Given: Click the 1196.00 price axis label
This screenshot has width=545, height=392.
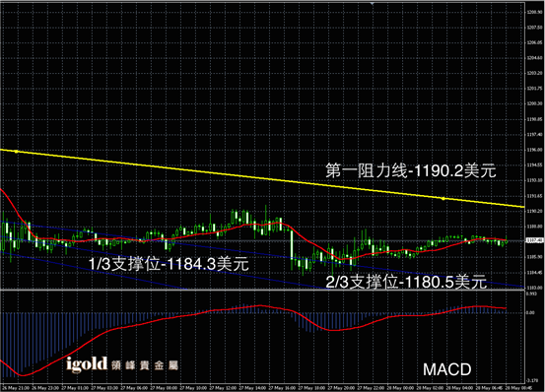Looking at the screenshot, I should (x=533, y=150).
